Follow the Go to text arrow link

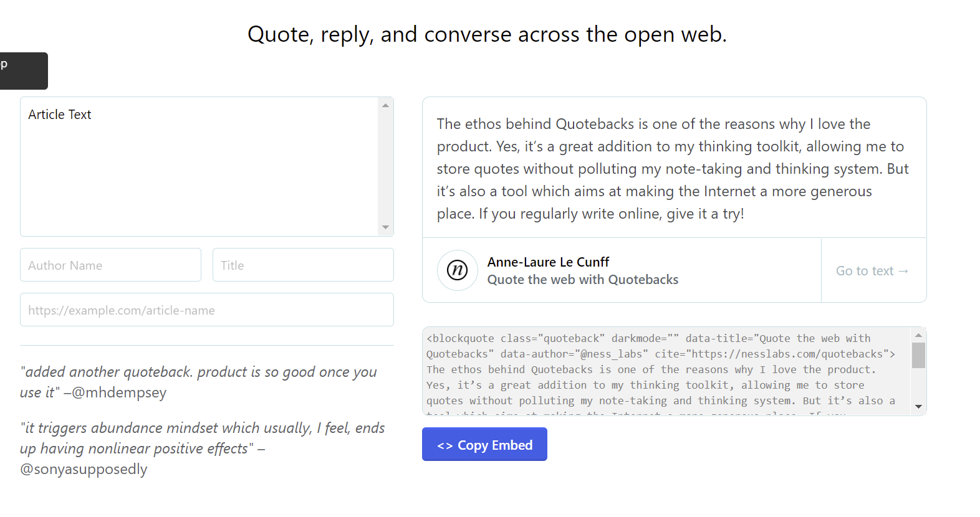tap(872, 271)
